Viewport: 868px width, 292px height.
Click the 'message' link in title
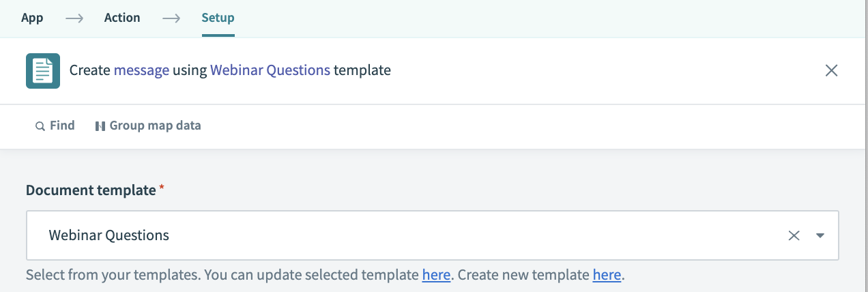pos(141,70)
